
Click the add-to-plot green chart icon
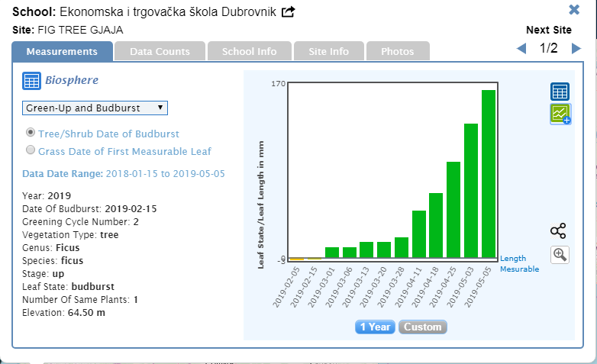[x=560, y=114]
